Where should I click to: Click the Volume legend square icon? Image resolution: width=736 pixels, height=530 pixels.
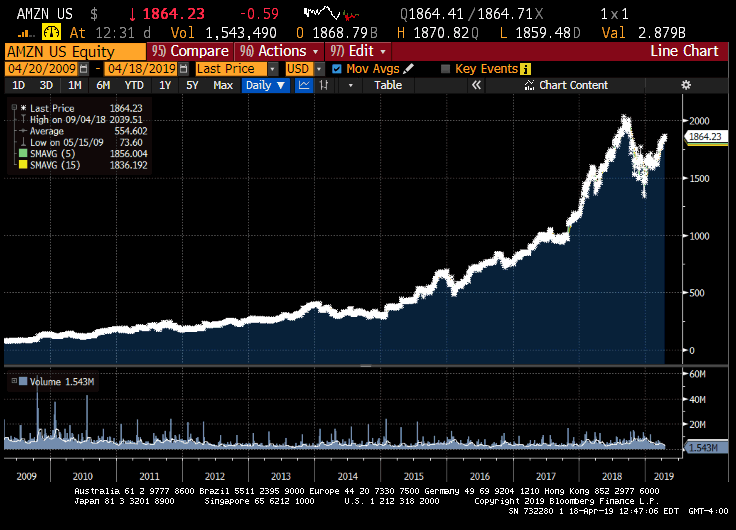point(23,381)
